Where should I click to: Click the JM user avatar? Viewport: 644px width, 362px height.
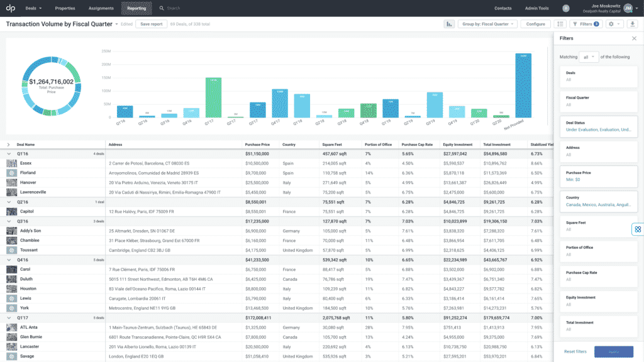(627, 8)
